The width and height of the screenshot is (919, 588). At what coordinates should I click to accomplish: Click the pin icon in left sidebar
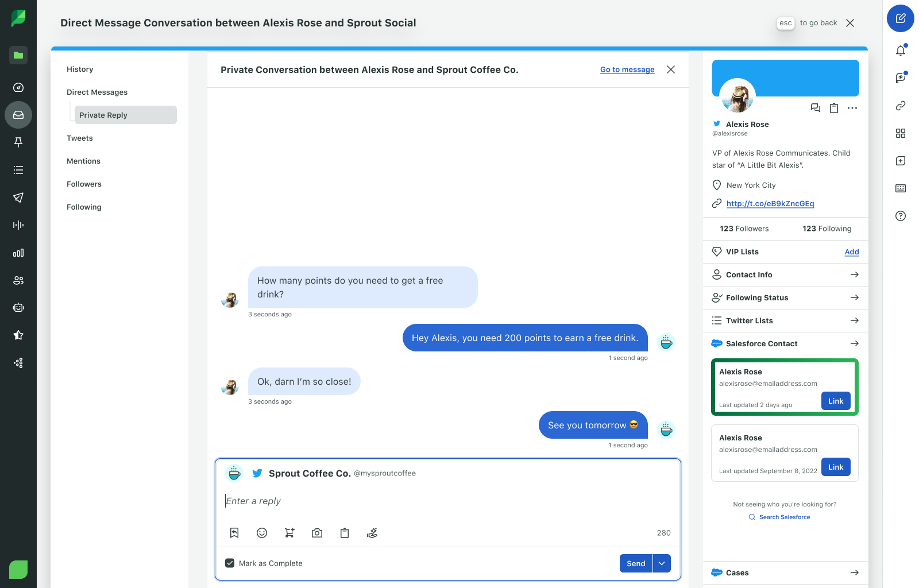point(18,142)
